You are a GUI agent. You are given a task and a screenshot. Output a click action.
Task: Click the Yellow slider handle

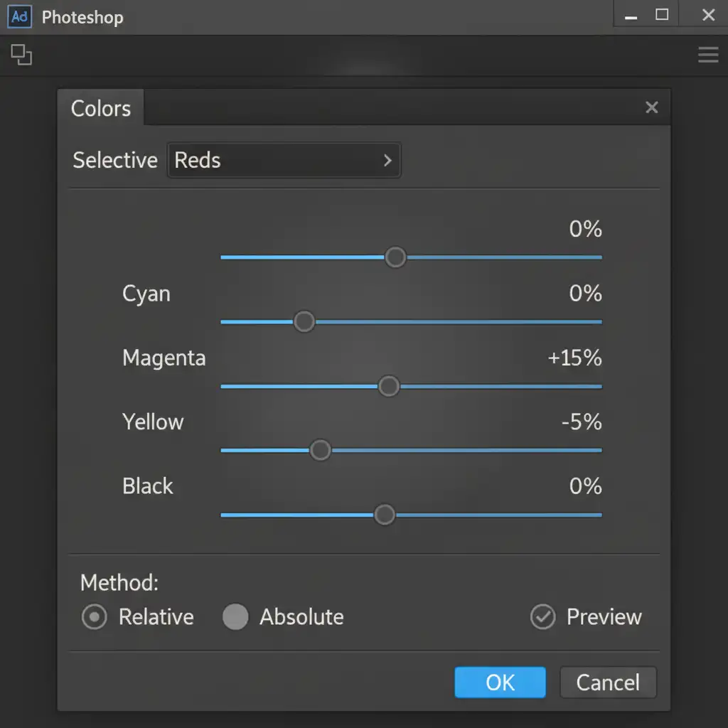pos(321,450)
